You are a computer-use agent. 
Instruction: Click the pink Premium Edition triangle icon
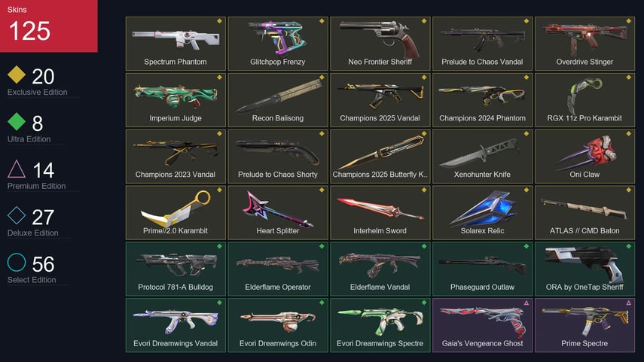17,169
